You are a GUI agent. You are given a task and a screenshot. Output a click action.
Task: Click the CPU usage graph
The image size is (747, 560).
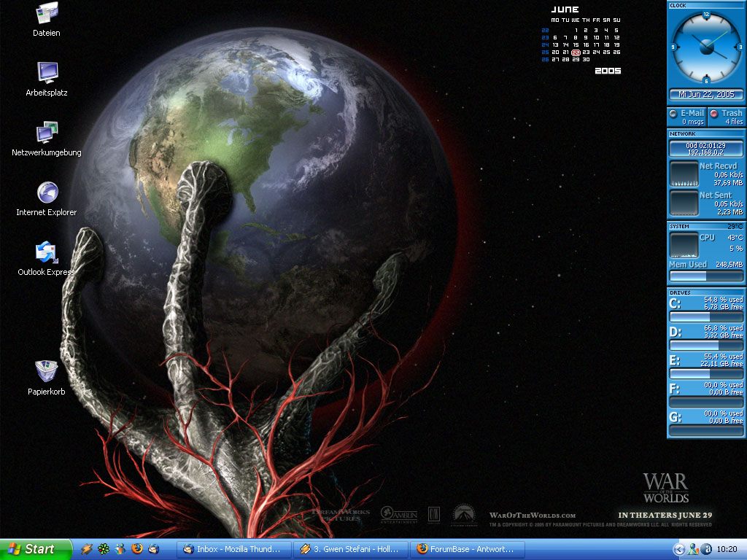point(684,245)
